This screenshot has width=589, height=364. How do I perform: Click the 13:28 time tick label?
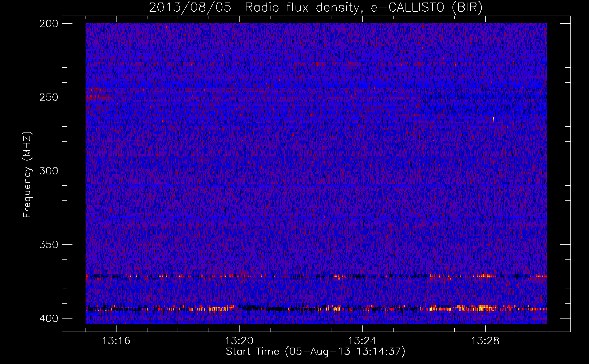click(485, 341)
